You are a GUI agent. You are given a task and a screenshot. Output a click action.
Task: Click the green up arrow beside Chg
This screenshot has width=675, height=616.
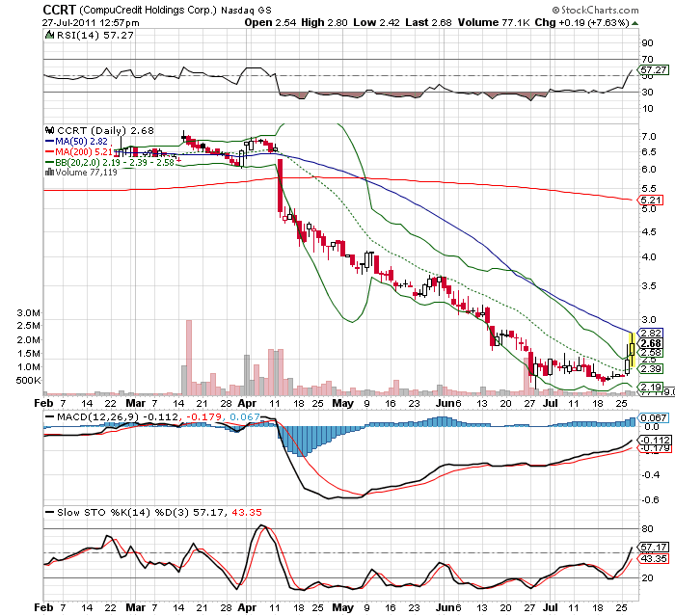tap(634, 23)
